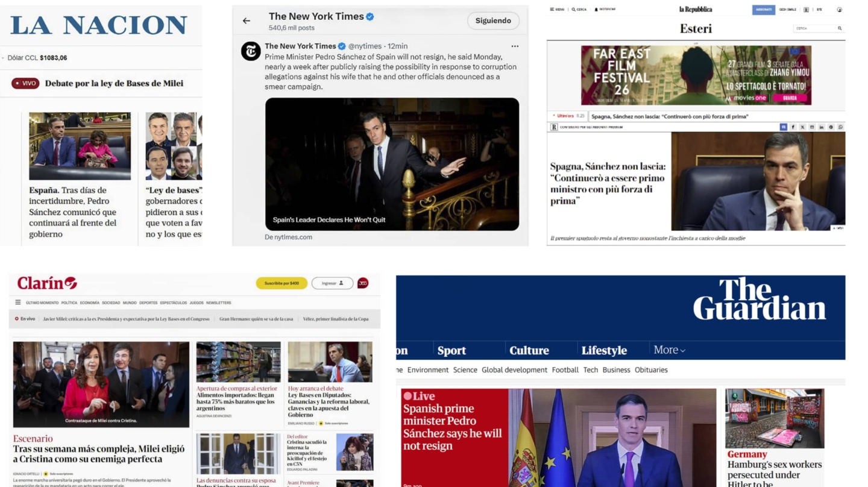Click the red Clarín 365 badge icon

[x=363, y=283]
